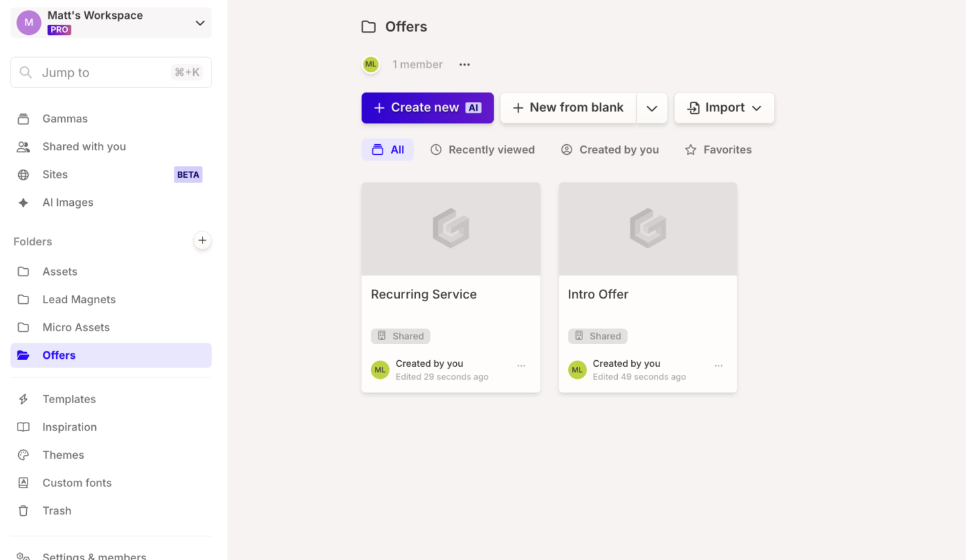Open the Assets folder
966x560 pixels.
(111, 272)
